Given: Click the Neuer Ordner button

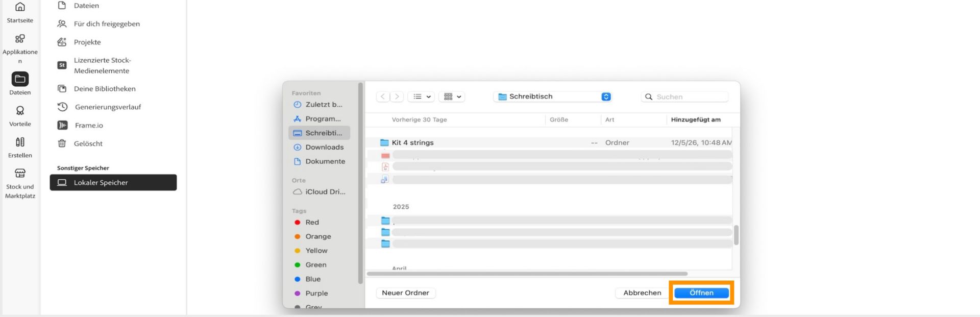Looking at the screenshot, I should [x=406, y=293].
